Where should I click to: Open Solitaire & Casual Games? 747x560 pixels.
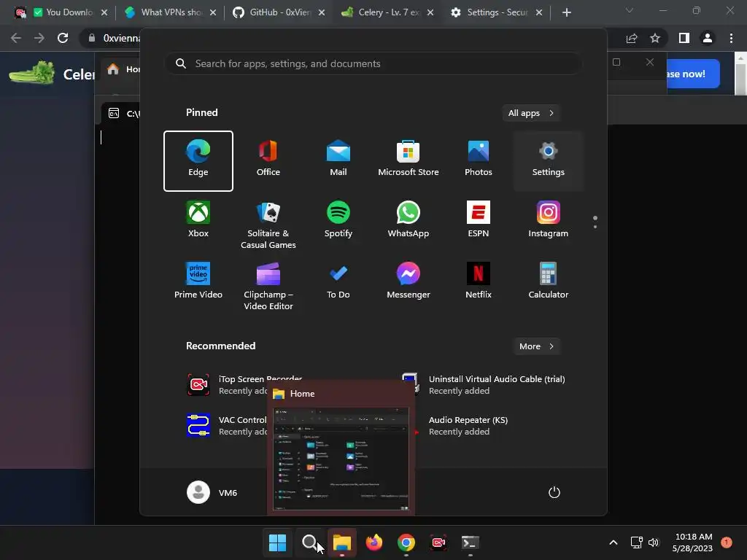268,224
